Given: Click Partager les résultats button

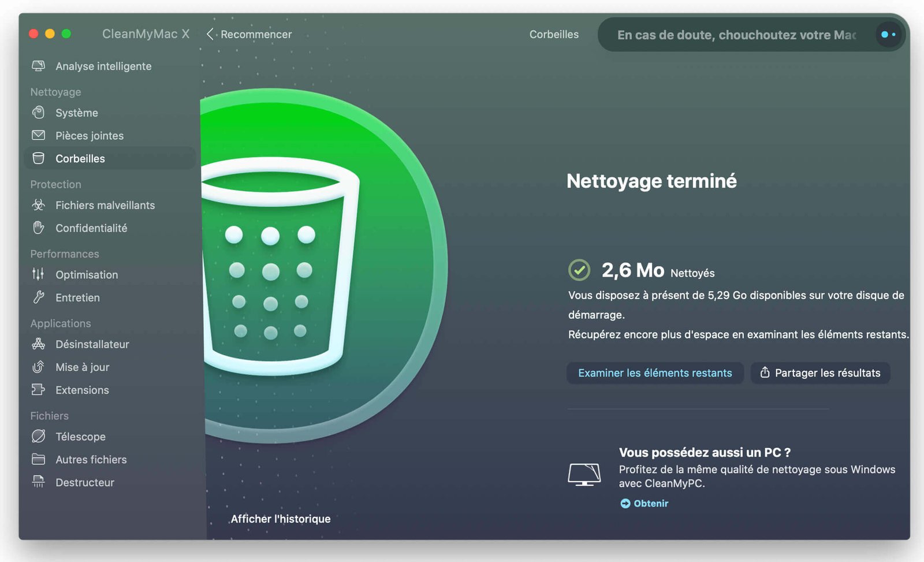Looking at the screenshot, I should click(820, 373).
